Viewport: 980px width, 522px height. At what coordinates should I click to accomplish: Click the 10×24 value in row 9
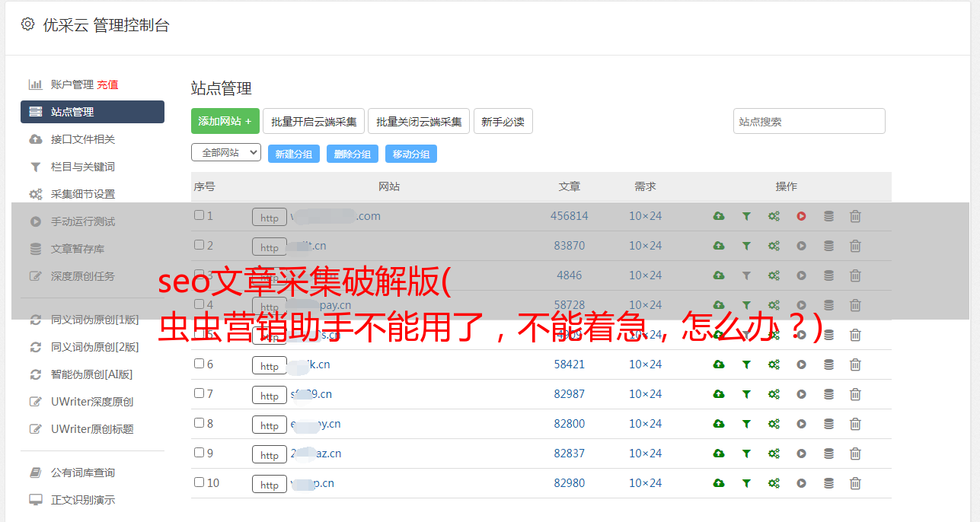(646, 454)
